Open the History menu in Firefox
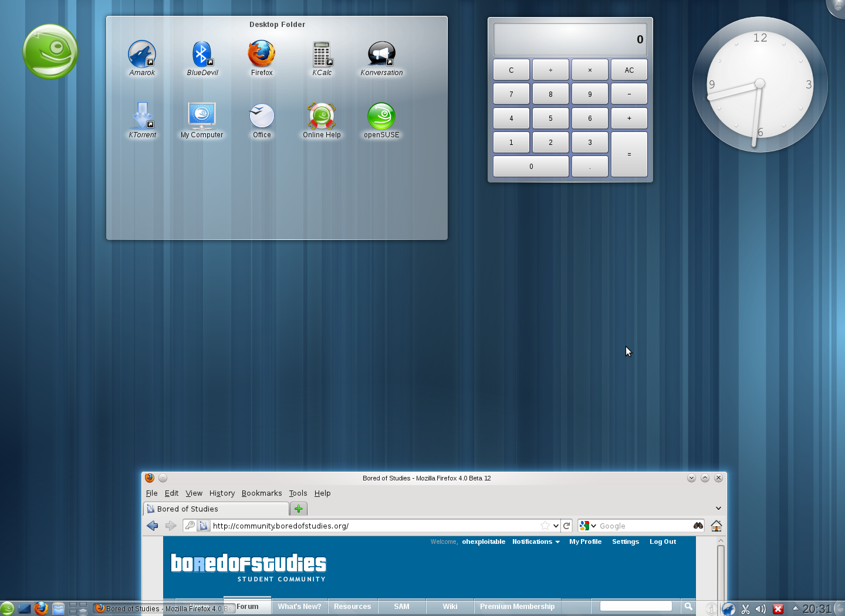This screenshot has height=616, width=845. click(x=222, y=493)
